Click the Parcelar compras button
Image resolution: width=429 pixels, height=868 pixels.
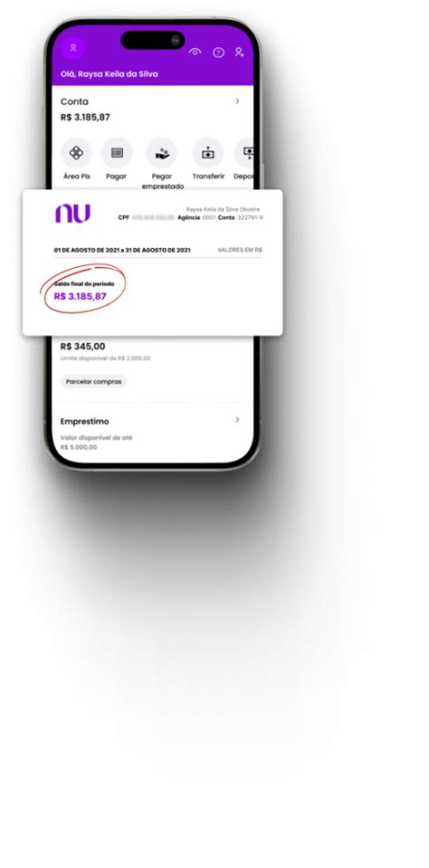[93, 381]
